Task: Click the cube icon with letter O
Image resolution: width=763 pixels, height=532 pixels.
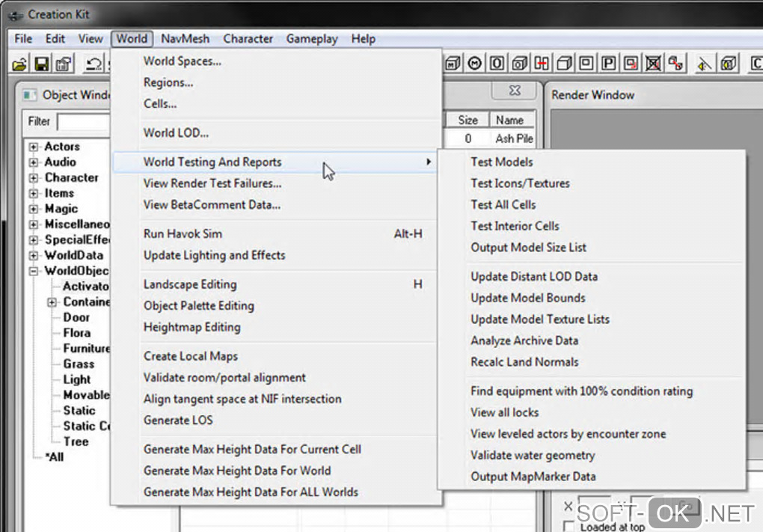Action: [x=520, y=64]
